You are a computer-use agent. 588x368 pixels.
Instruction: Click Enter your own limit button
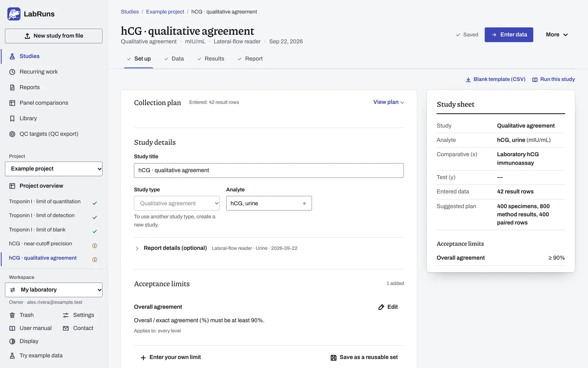pyautogui.click(x=171, y=357)
